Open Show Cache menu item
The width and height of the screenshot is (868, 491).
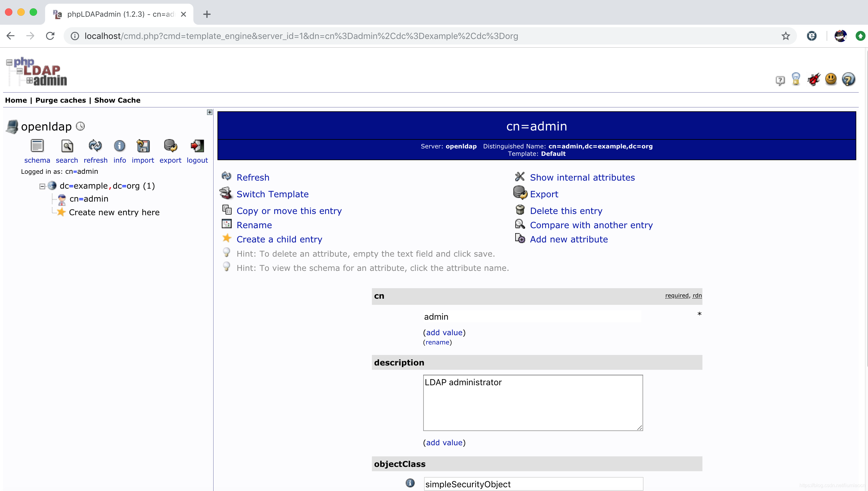click(x=117, y=100)
